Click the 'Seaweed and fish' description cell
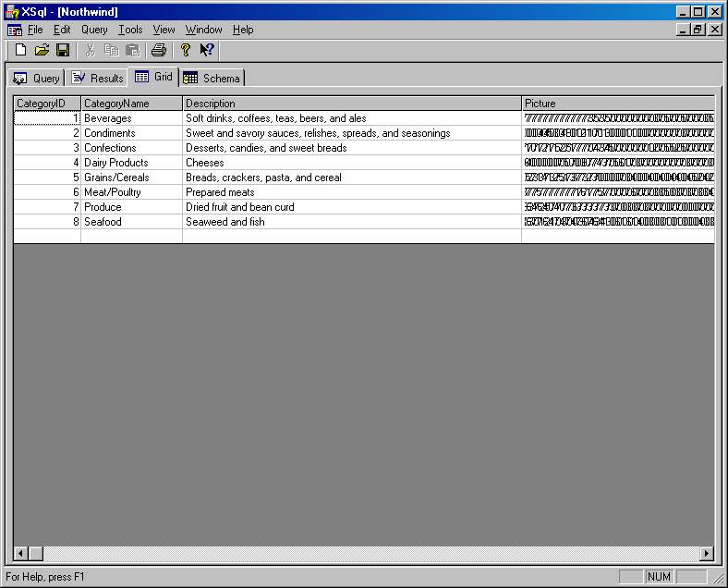Screen dimensions: 728x588 pos(352,222)
